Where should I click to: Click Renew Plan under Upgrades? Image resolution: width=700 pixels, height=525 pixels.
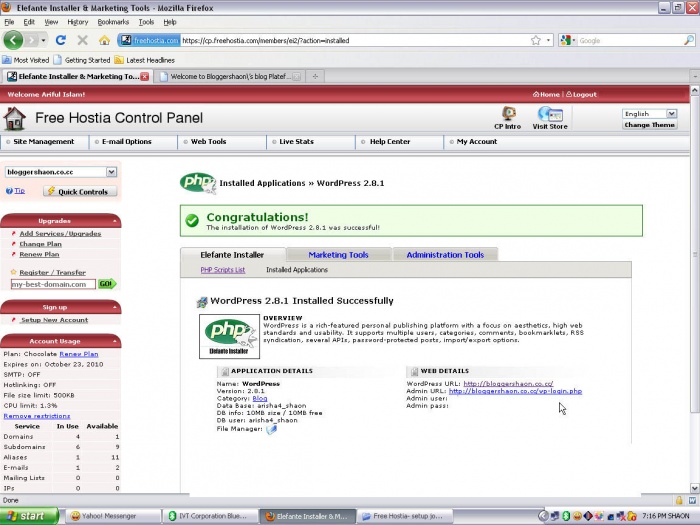(x=39, y=254)
